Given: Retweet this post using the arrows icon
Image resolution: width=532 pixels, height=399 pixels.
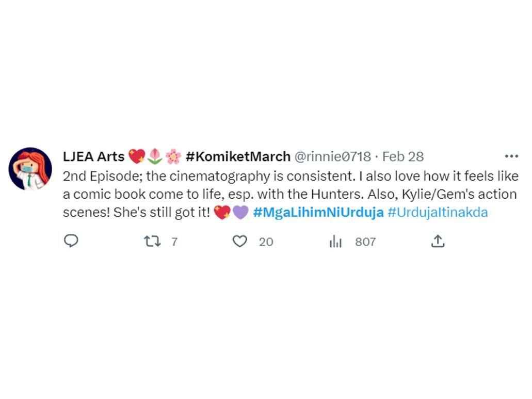Looking at the screenshot, I should (152, 241).
